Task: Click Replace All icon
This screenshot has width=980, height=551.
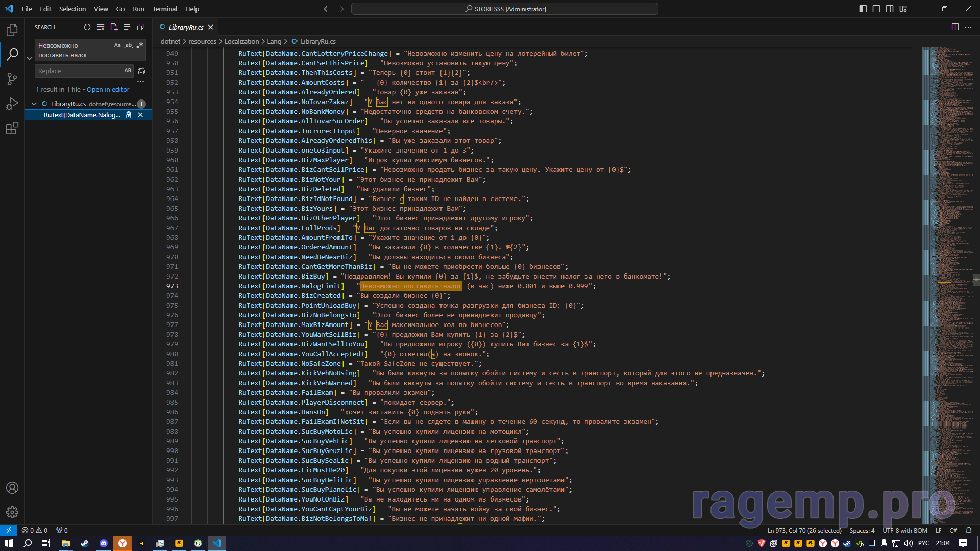Action: point(141,71)
